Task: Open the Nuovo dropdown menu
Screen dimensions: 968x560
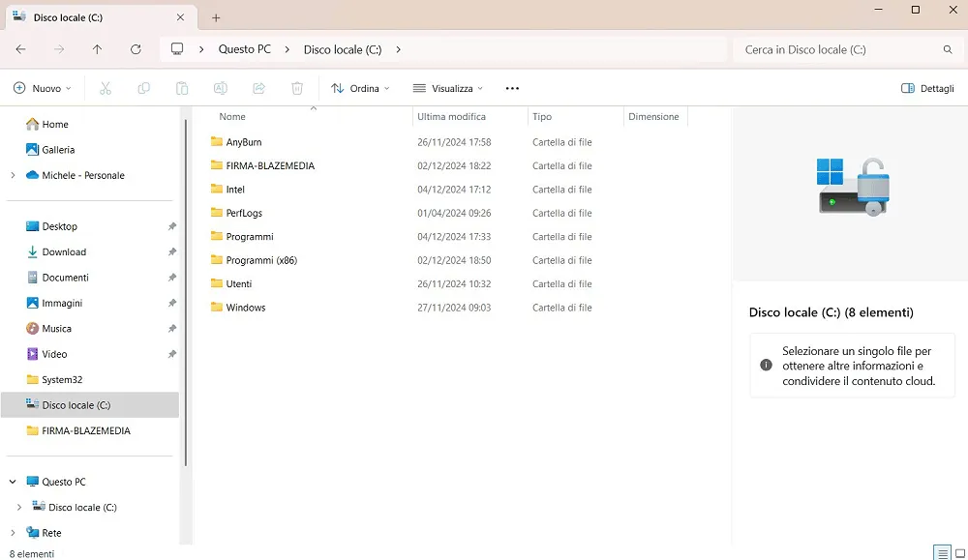Action: [x=43, y=88]
